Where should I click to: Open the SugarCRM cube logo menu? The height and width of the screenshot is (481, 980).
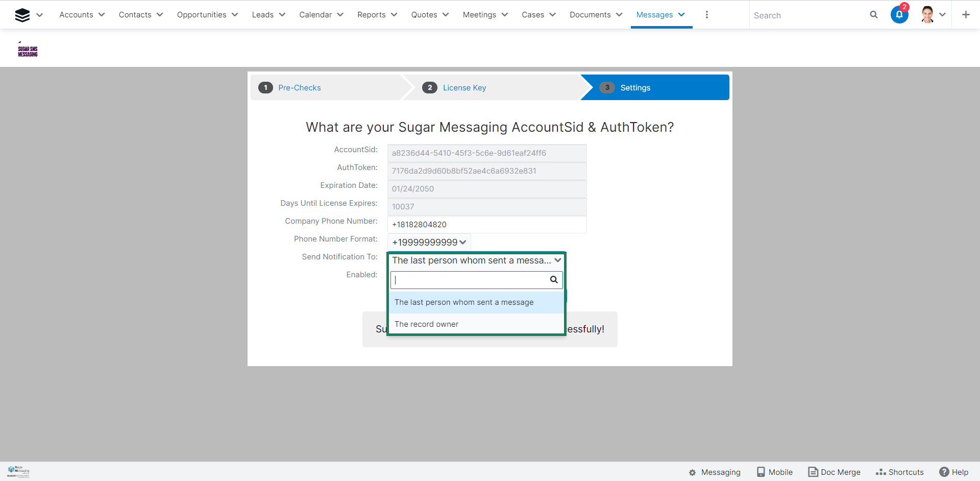click(x=23, y=15)
